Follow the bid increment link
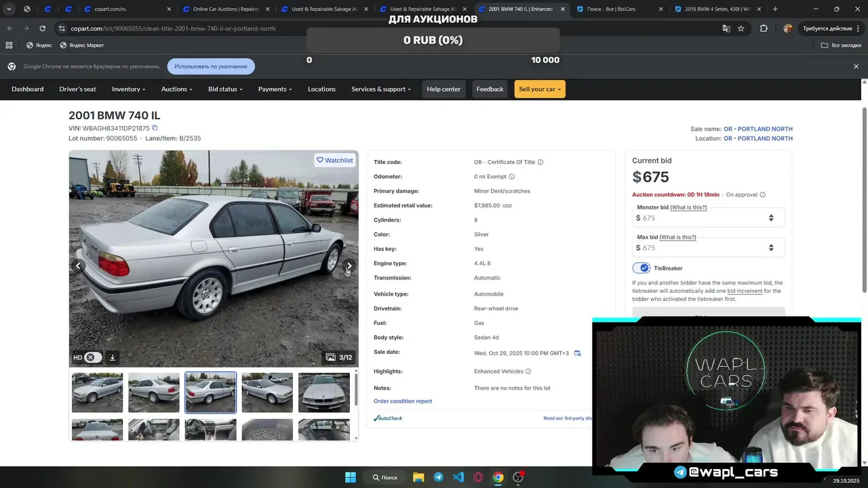Viewport: 868px width, 488px height. pos(745,291)
